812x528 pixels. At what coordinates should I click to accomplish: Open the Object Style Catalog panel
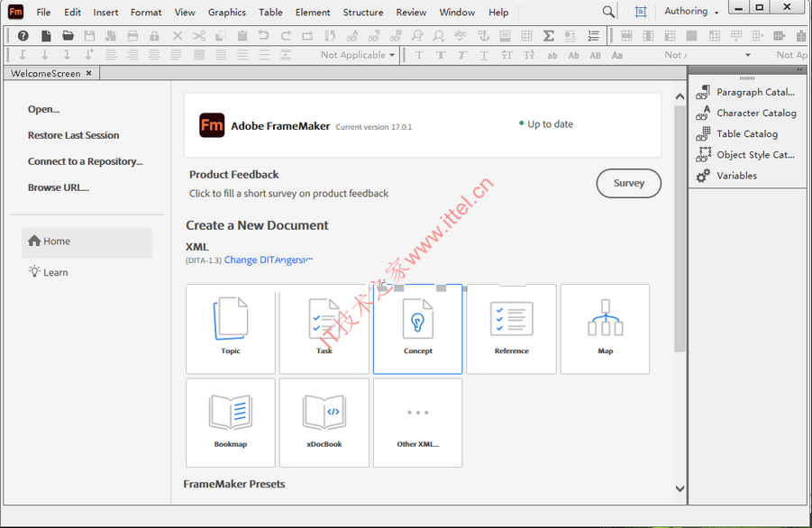(x=747, y=155)
